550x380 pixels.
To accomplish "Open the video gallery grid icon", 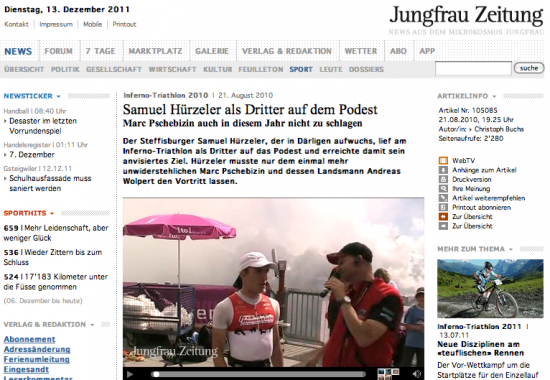I will pyautogui.click(x=388, y=374).
